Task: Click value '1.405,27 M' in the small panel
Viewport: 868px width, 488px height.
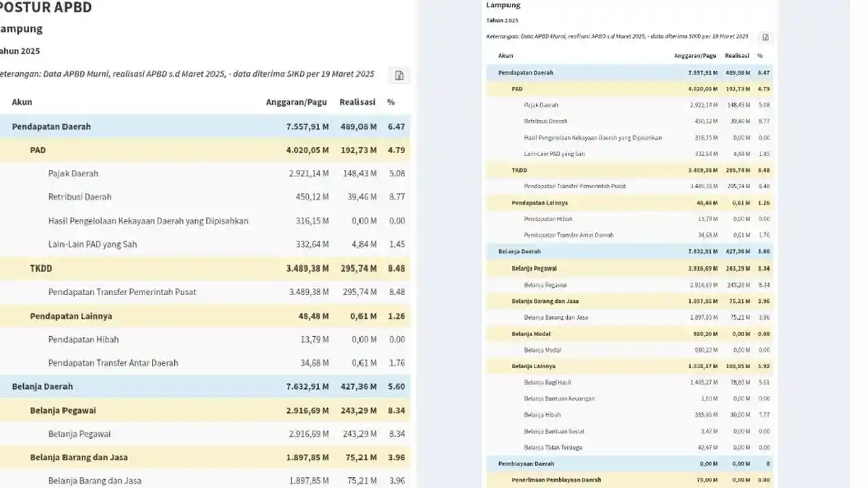Action: [x=702, y=382]
